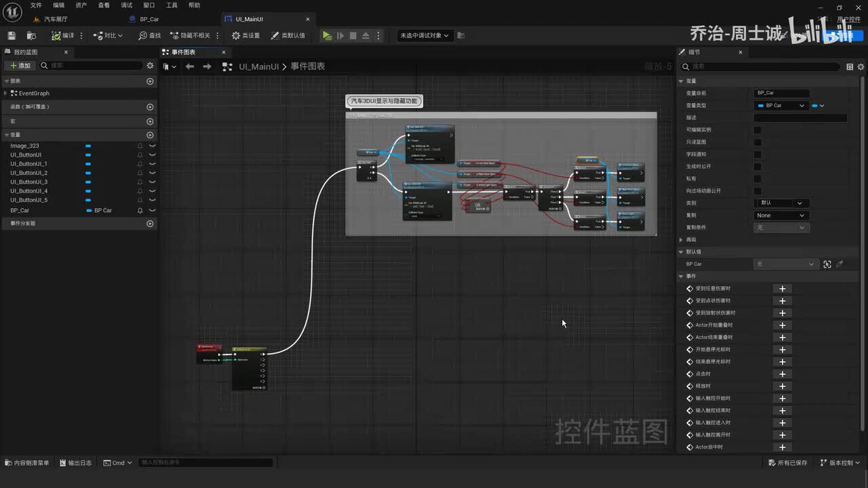The image size is (868, 488).
Task: Click the step-forward playback button
Action: pos(340,35)
